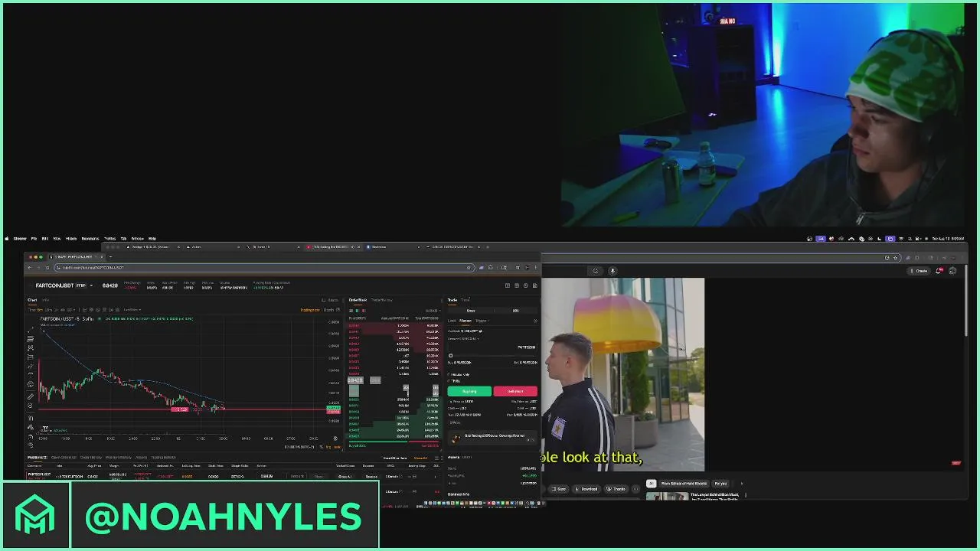The height and width of the screenshot is (551, 980).
Task: Open more actions ellipsis under video
Action: (x=635, y=489)
